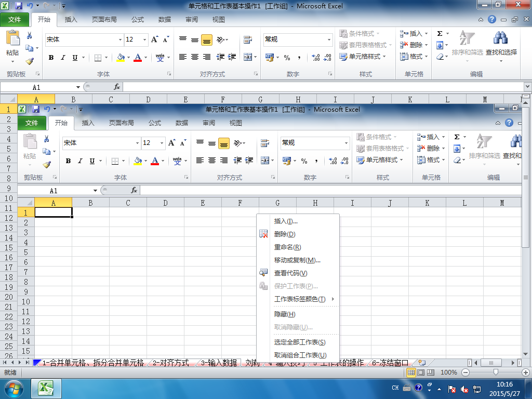Open the font size 12 dropdown in the top ribbon

(x=144, y=39)
